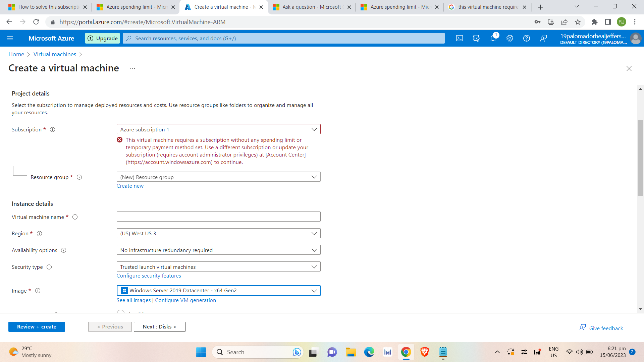The width and height of the screenshot is (644, 362).
Task: Open Cloud Shell from the Azure header
Action: (460, 38)
